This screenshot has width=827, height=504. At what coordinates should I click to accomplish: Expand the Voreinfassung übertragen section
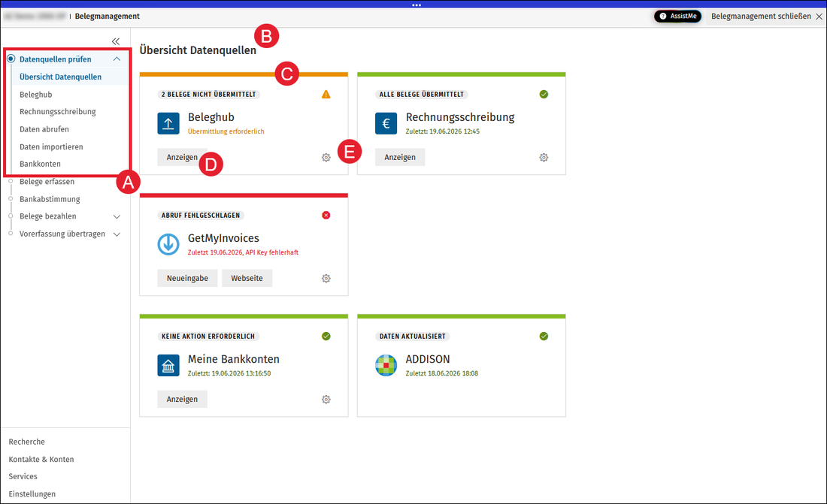pyautogui.click(x=117, y=234)
